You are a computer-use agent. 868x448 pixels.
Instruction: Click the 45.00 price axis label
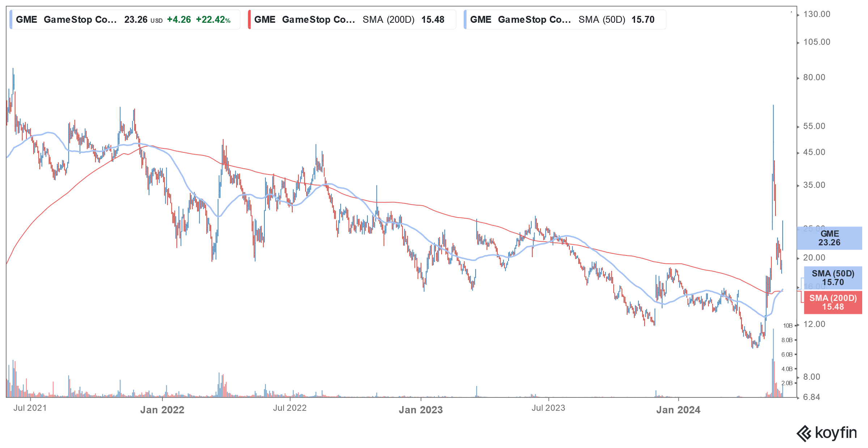coord(814,152)
